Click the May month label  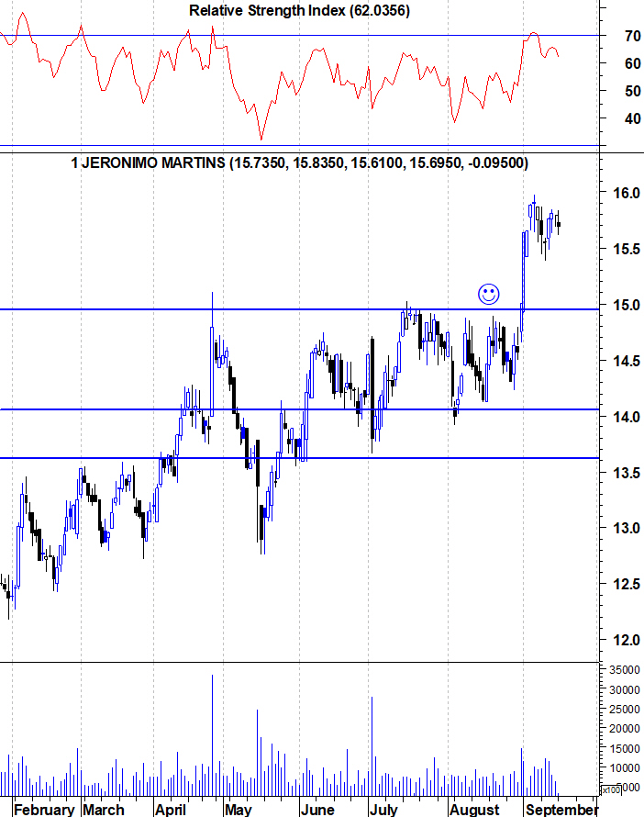pos(238,809)
